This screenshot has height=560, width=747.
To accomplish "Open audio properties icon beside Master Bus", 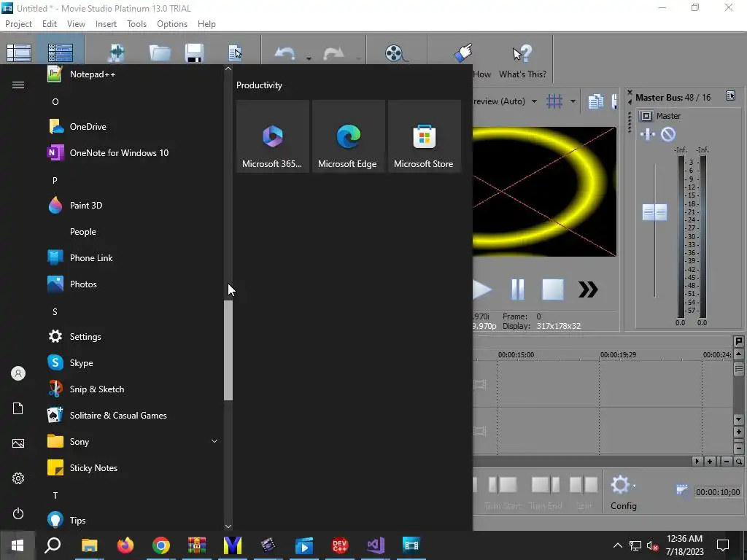I will pos(730,96).
